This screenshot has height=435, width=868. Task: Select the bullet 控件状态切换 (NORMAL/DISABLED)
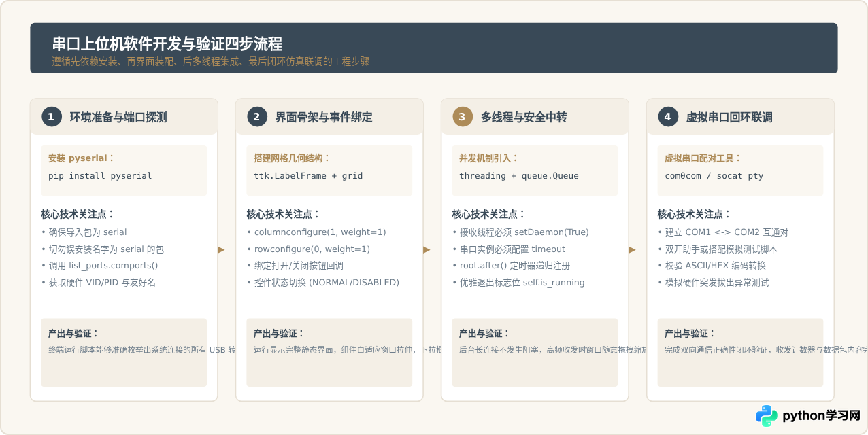point(323,283)
